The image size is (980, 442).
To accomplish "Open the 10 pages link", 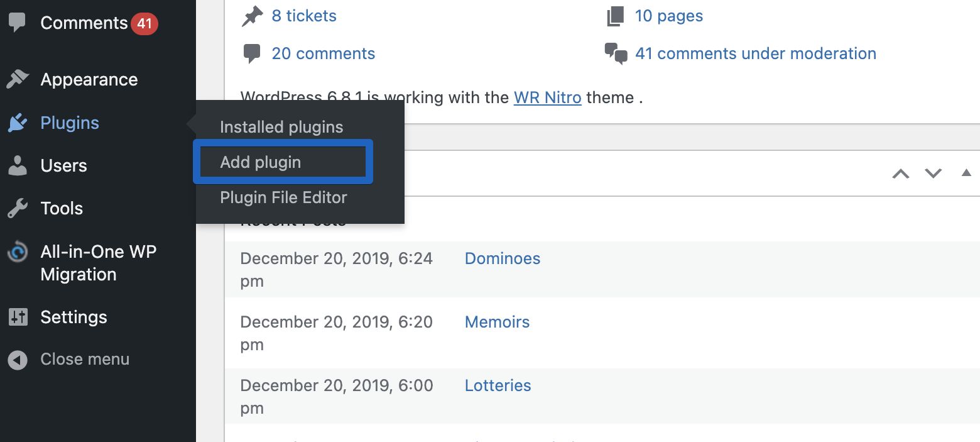I will point(668,16).
